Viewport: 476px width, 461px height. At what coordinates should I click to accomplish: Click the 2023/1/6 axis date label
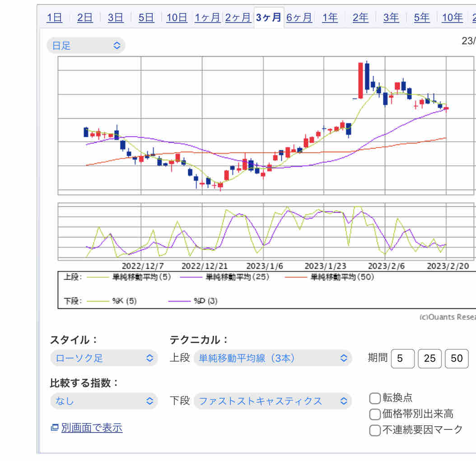(265, 266)
